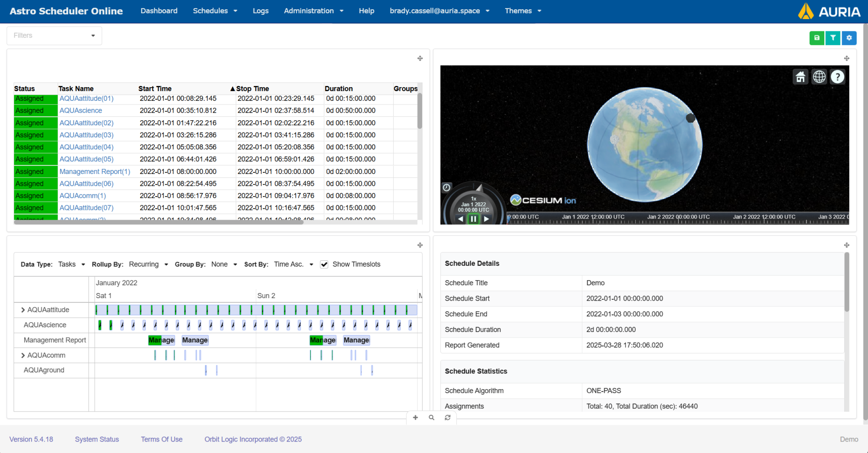The height and width of the screenshot is (453, 868).
Task: Open the blue settings gear icon
Action: tap(849, 38)
